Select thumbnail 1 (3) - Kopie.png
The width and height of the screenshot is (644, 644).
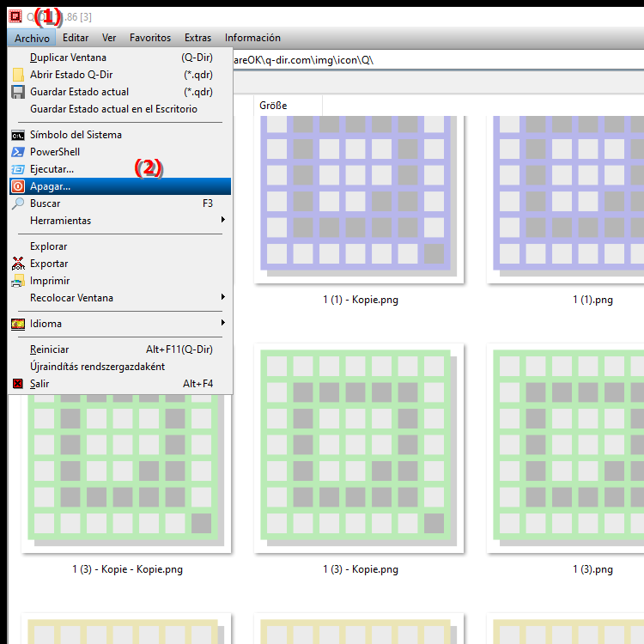pos(359,448)
